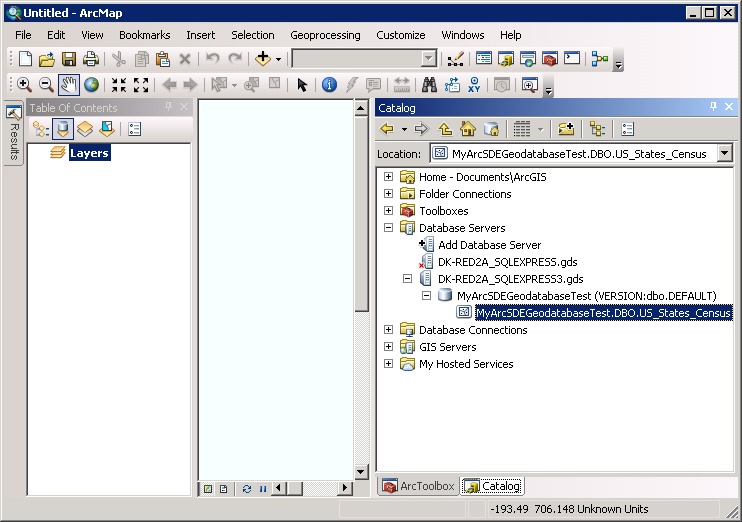Click the Catalog tab at bottom
Image resolution: width=742 pixels, height=522 pixels.
492,486
